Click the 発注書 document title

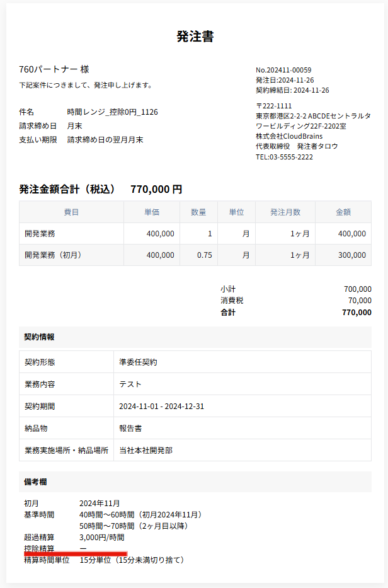(x=195, y=37)
